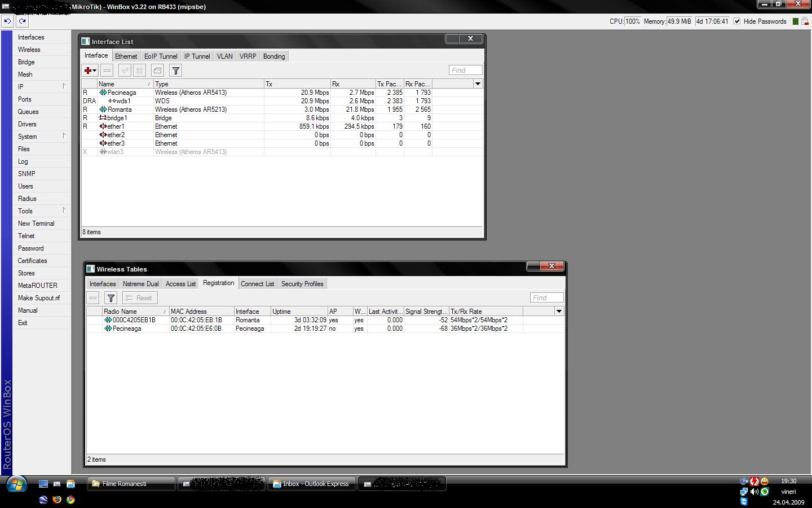Screen dimensions: 812x508
Task: Expand the IP submenu in sidebar
Action: (64, 86)
